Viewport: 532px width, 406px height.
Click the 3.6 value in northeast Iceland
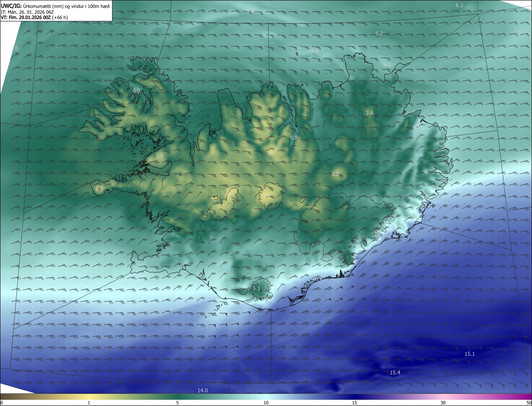coord(369,113)
